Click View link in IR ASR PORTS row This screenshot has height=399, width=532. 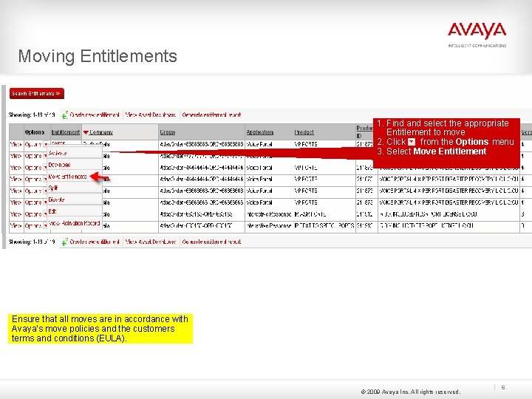point(16,214)
